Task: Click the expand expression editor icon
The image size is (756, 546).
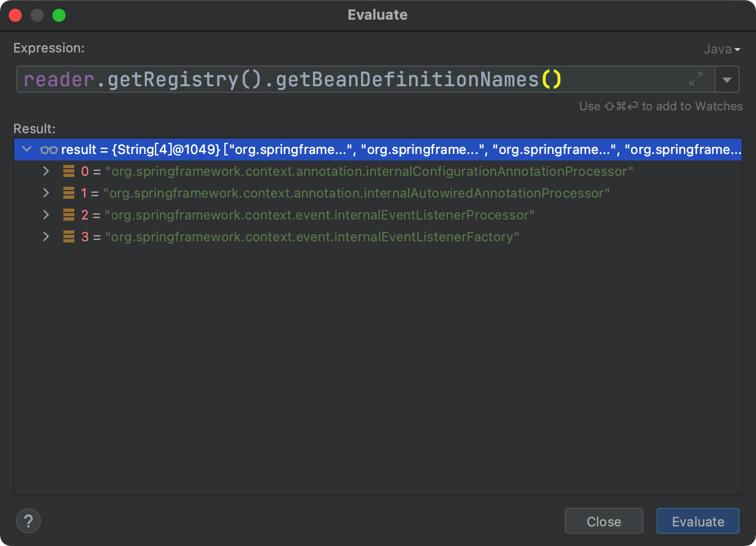Action: click(695, 79)
